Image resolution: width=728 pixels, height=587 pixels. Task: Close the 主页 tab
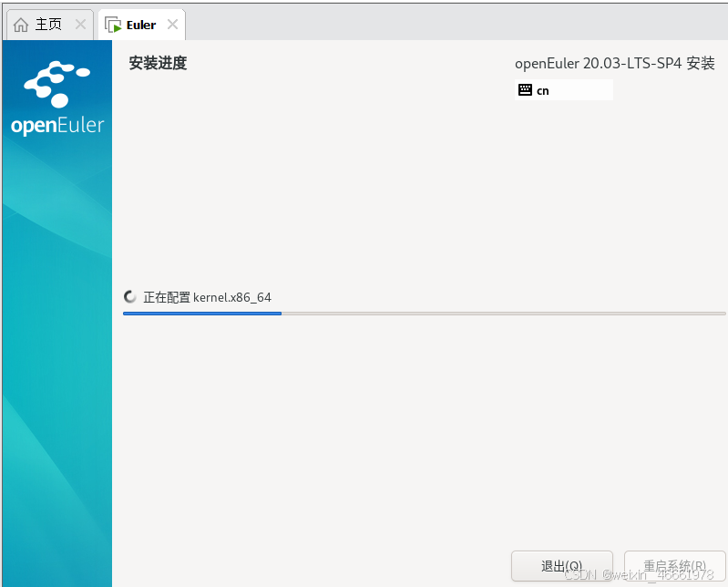tap(80, 24)
